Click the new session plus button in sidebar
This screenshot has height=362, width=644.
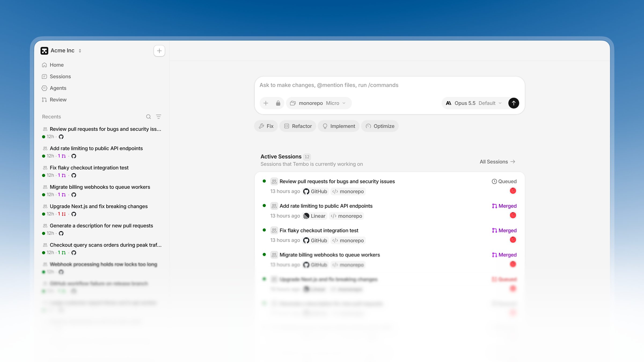tap(159, 51)
